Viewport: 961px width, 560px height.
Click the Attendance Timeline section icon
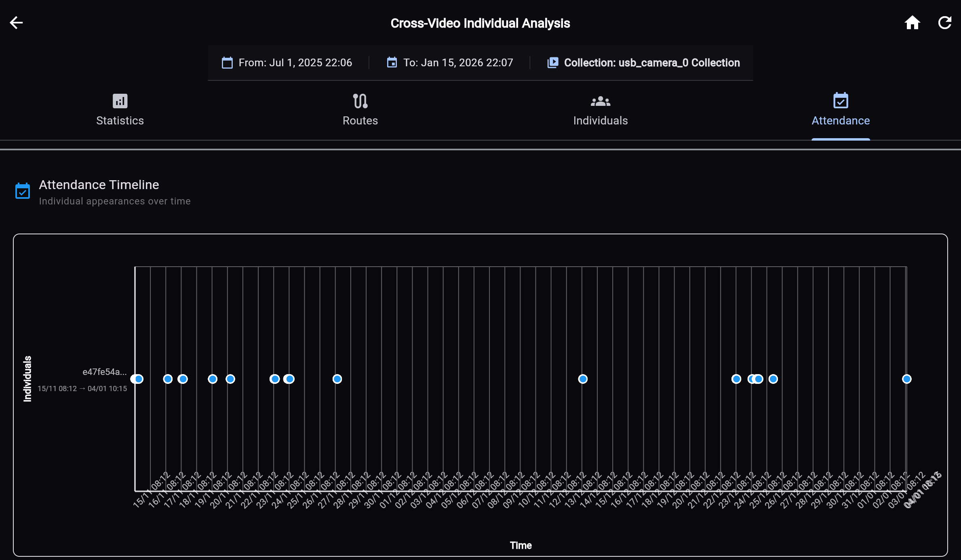click(x=23, y=191)
